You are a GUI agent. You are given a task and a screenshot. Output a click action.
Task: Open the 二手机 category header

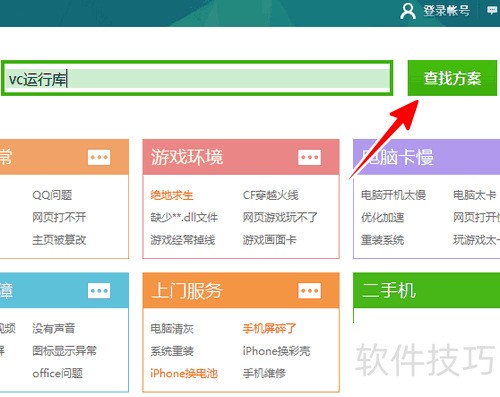389,290
